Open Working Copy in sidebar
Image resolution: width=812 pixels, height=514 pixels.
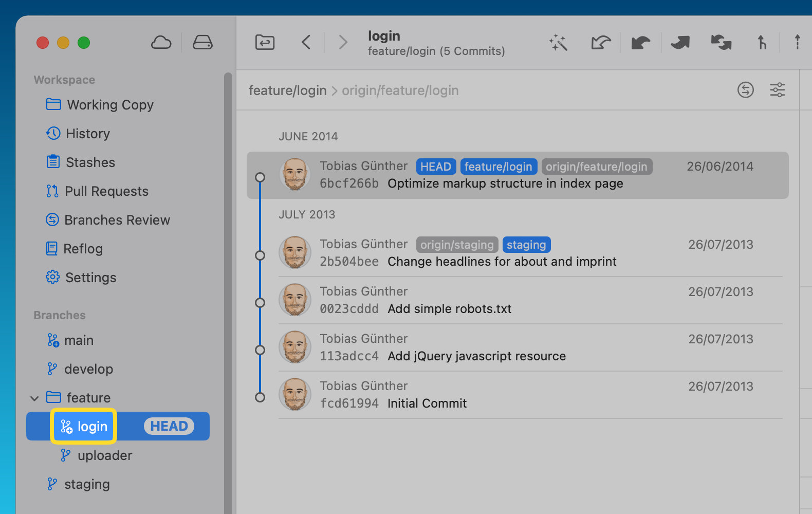(110, 105)
